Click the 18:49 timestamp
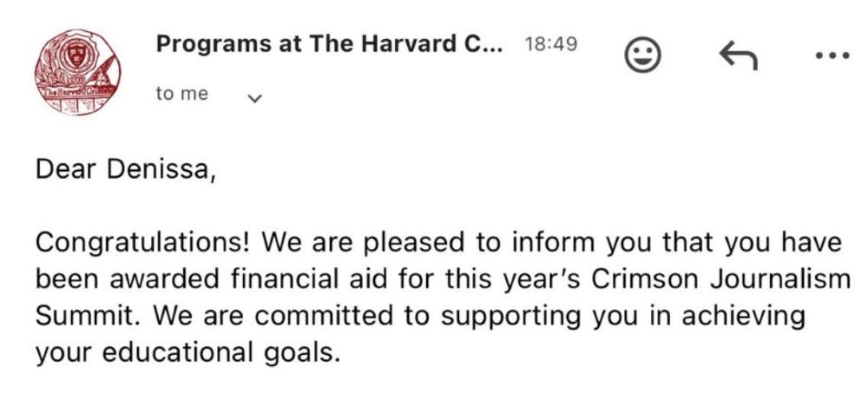Screen dimensions: 868x400 (x=551, y=44)
